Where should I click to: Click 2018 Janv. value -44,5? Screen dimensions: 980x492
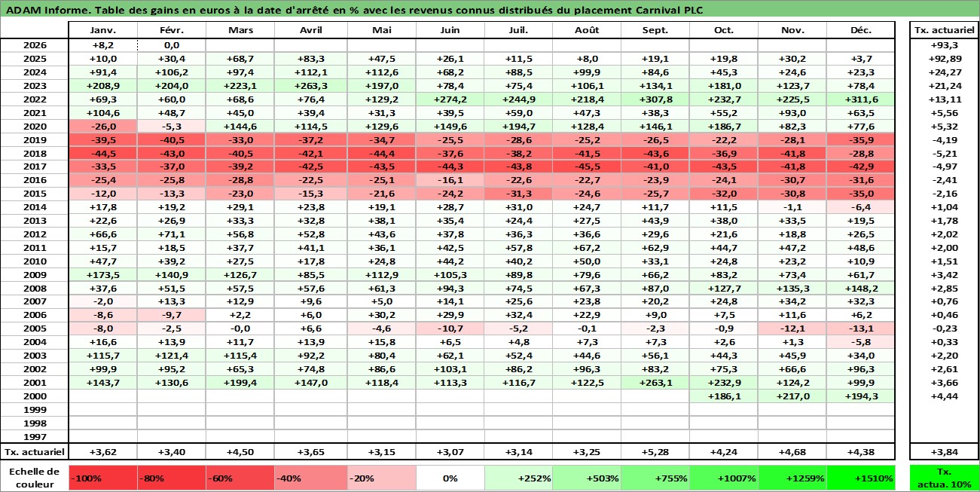pyautogui.click(x=102, y=153)
